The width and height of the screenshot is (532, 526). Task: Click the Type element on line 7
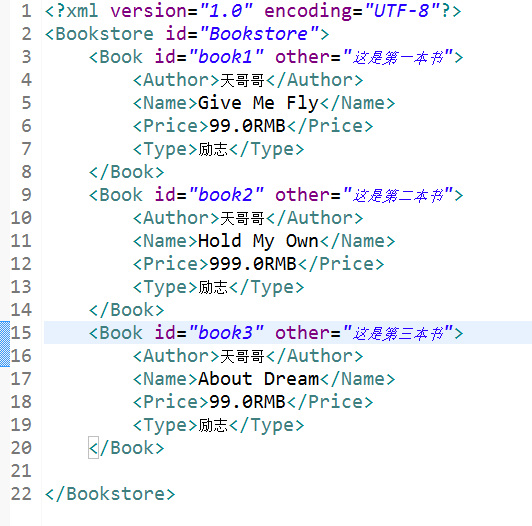point(218,149)
